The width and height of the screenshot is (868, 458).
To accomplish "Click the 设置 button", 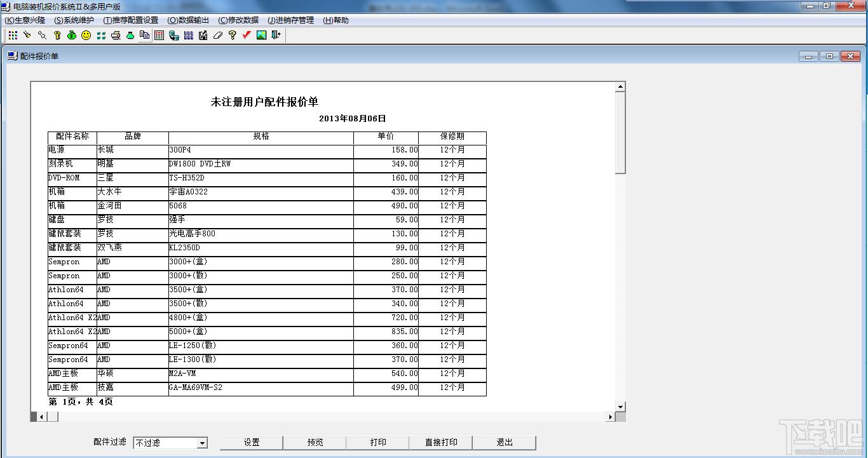I will [x=252, y=442].
